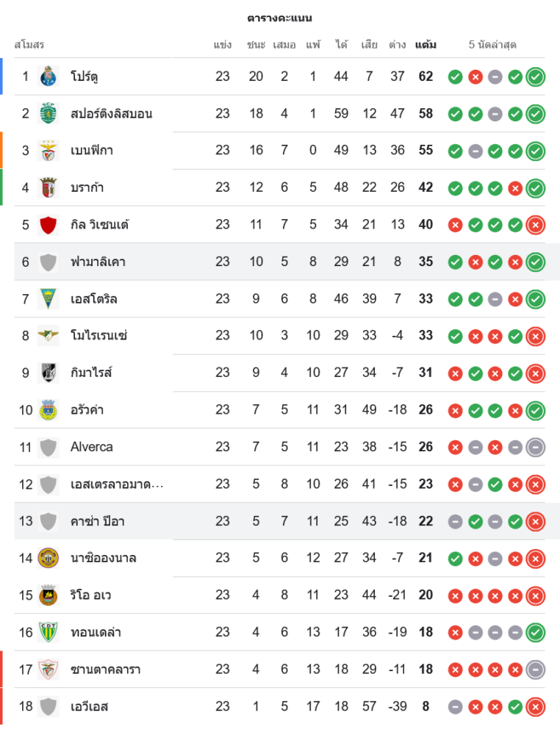
Task: Click the Tondela green-yellow crest
Action: 49,632
